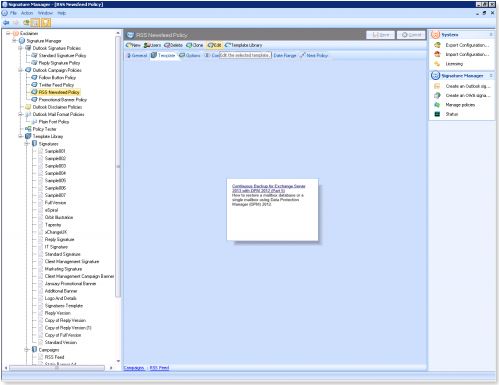Click the Cancel button

point(411,35)
